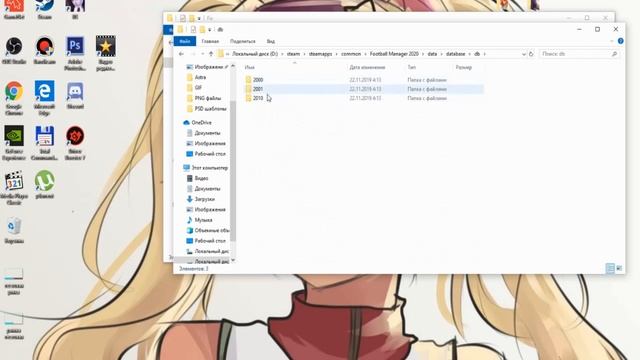Click the properties icon in quick access toolbar

(193, 29)
